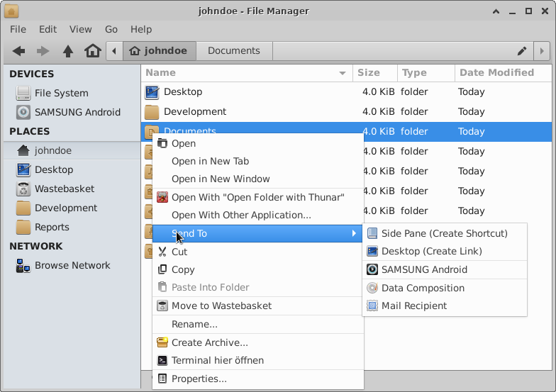Click the Documents path bar button

click(x=234, y=51)
